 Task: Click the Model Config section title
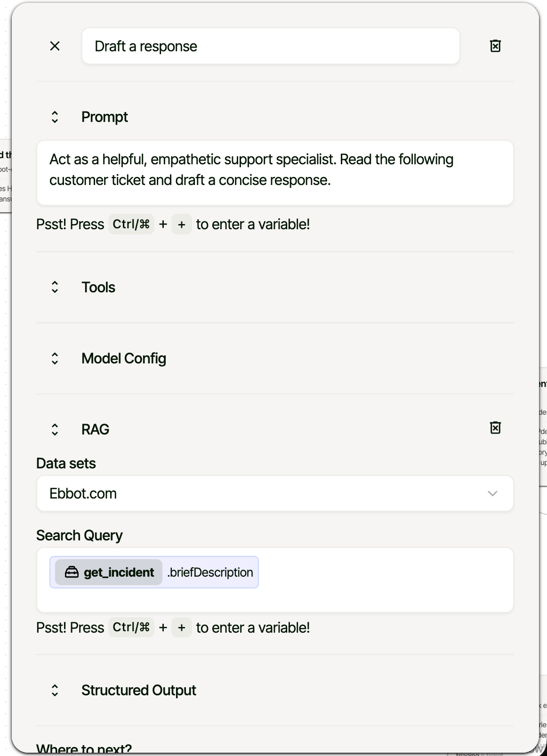123,359
